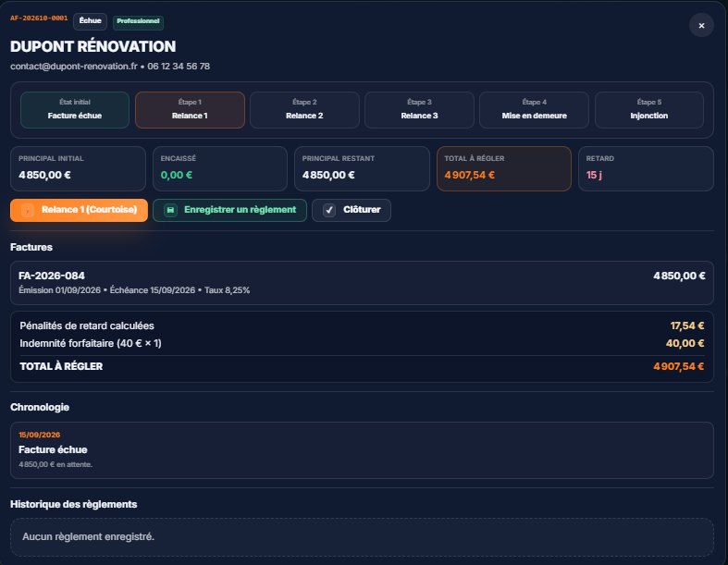Click the 4 850,00 € en attente note
This screenshot has height=565, width=728.
[56, 465]
